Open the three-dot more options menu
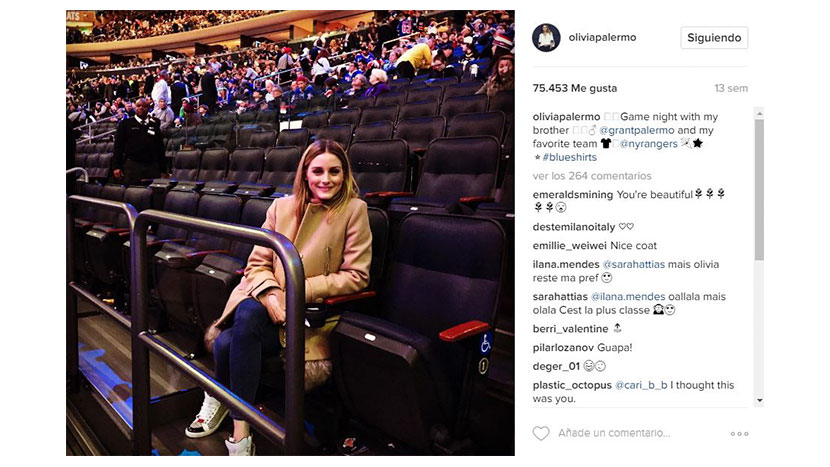Screen dimensions: 830x467 tap(739, 434)
